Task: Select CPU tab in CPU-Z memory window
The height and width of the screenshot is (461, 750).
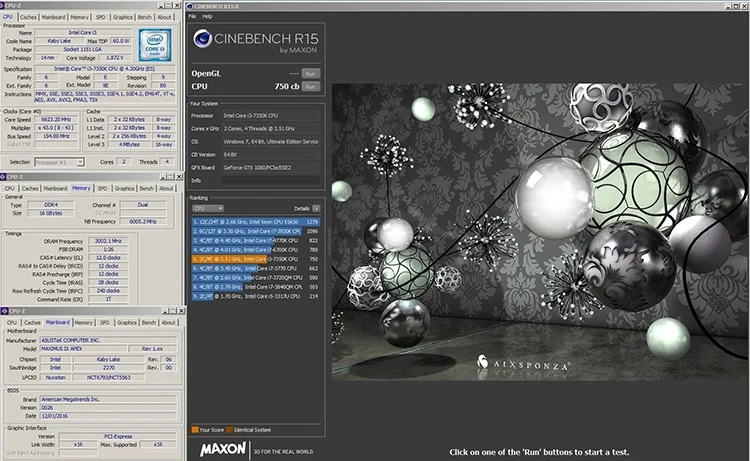Action: point(10,188)
